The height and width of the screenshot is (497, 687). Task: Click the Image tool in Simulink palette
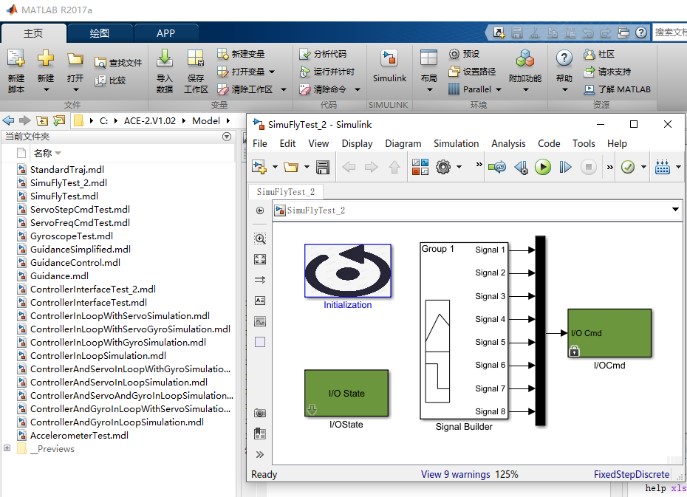(x=260, y=321)
